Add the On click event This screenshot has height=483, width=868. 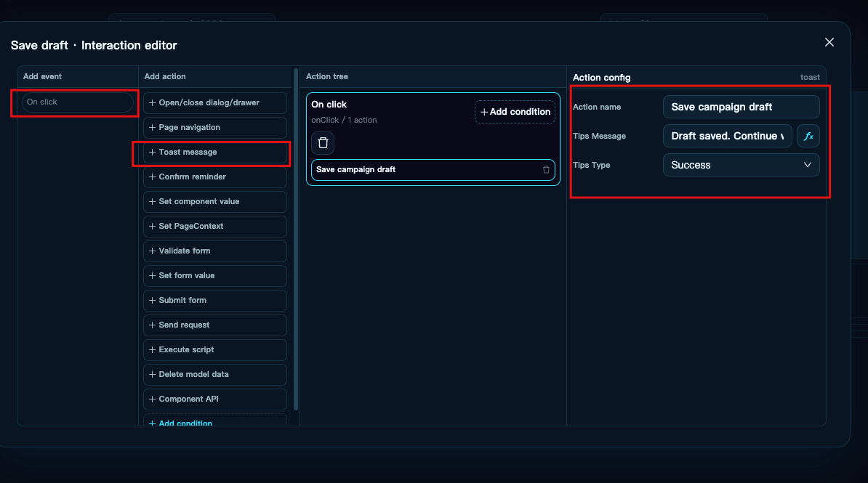pyautogui.click(x=78, y=102)
